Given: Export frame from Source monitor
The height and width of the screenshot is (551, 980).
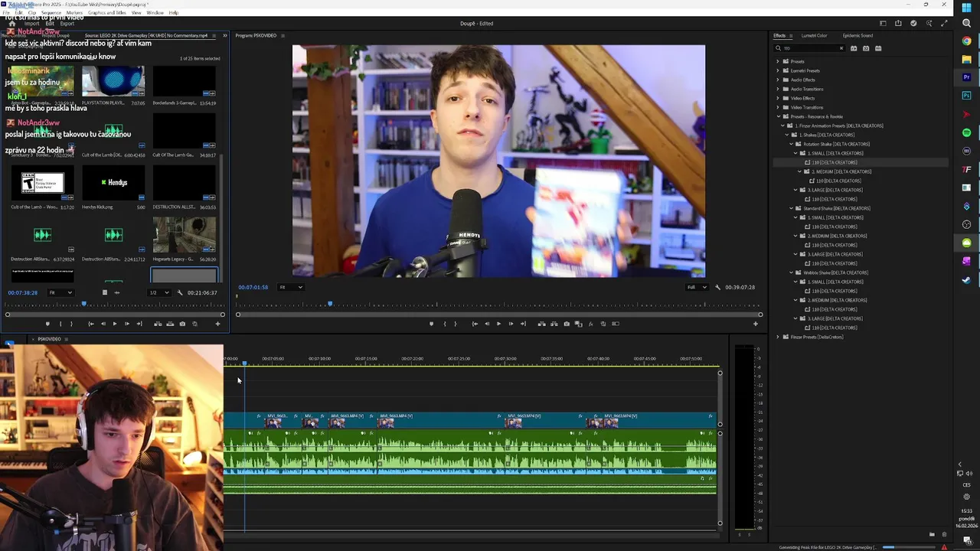Looking at the screenshot, I should 182,324.
